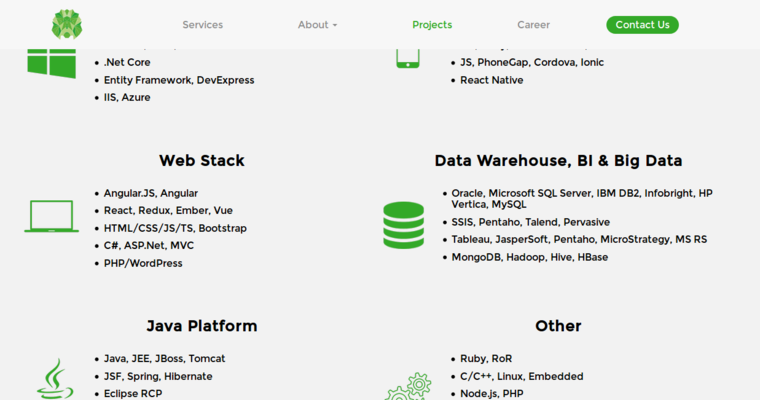Click the Other section heading
The image size is (760, 400).
(558, 326)
